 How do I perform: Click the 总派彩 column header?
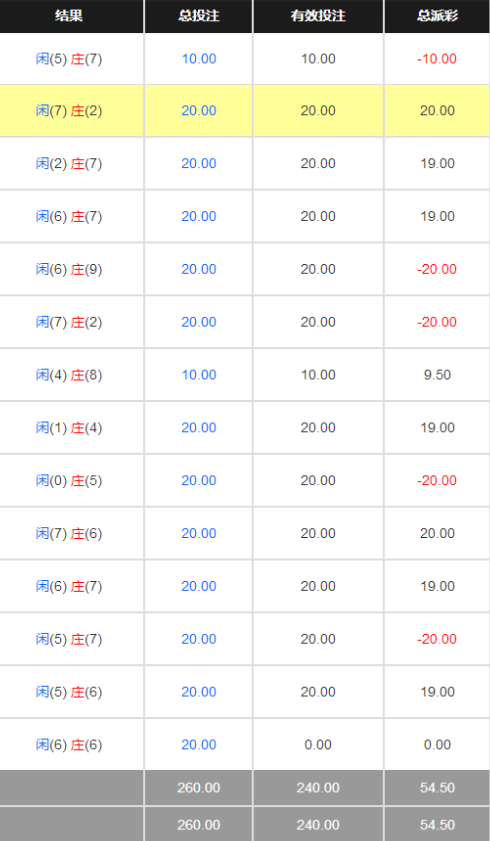tap(437, 16)
